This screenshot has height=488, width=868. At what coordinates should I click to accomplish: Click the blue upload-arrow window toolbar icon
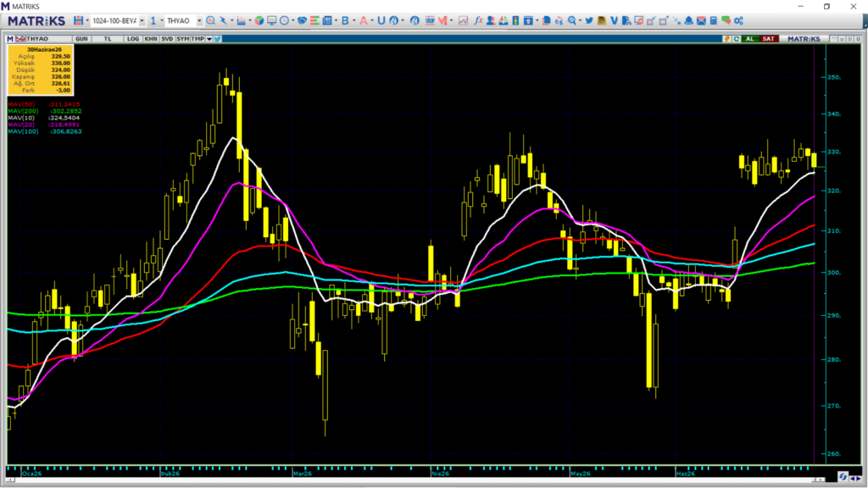click(x=528, y=20)
